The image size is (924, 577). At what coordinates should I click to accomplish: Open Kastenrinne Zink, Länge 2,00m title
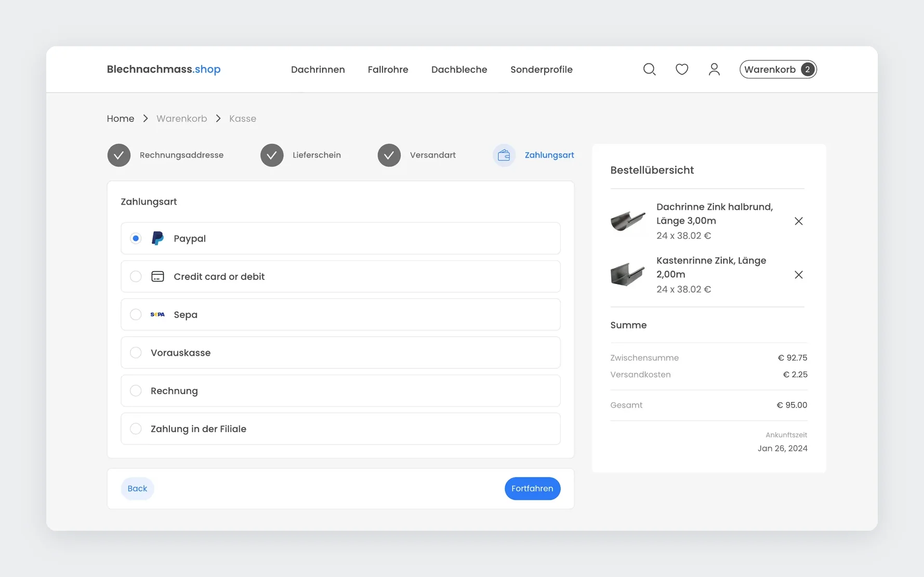(711, 267)
